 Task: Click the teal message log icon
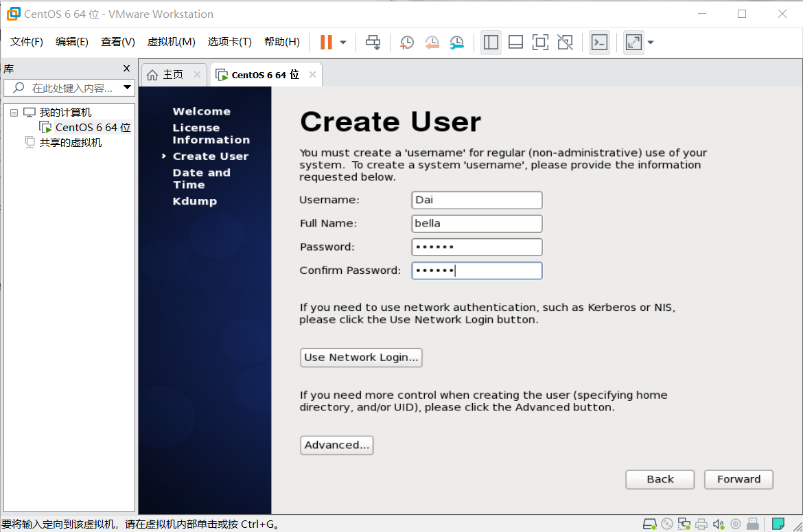pos(778,524)
